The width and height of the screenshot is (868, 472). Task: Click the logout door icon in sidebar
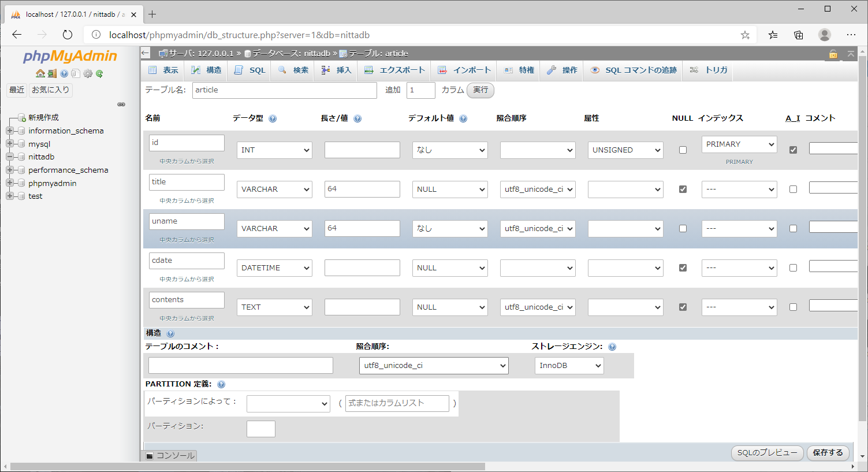pyautogui.click(x=52, y=73)
